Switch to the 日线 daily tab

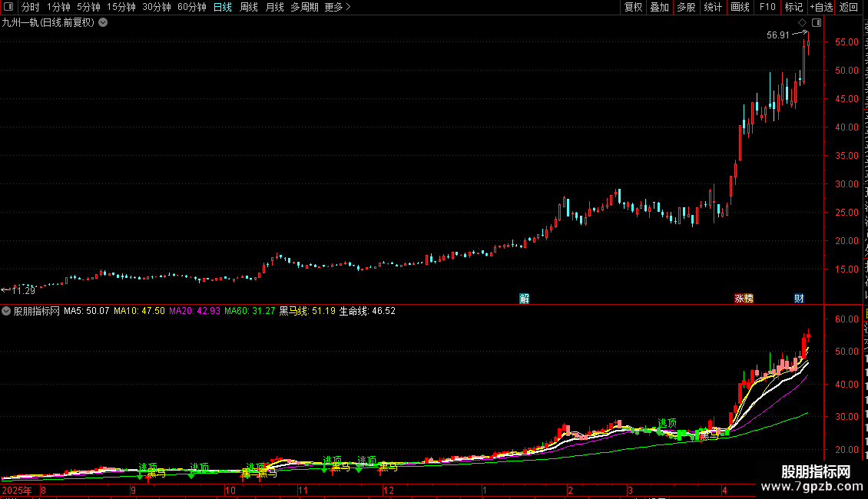(223, 7)
